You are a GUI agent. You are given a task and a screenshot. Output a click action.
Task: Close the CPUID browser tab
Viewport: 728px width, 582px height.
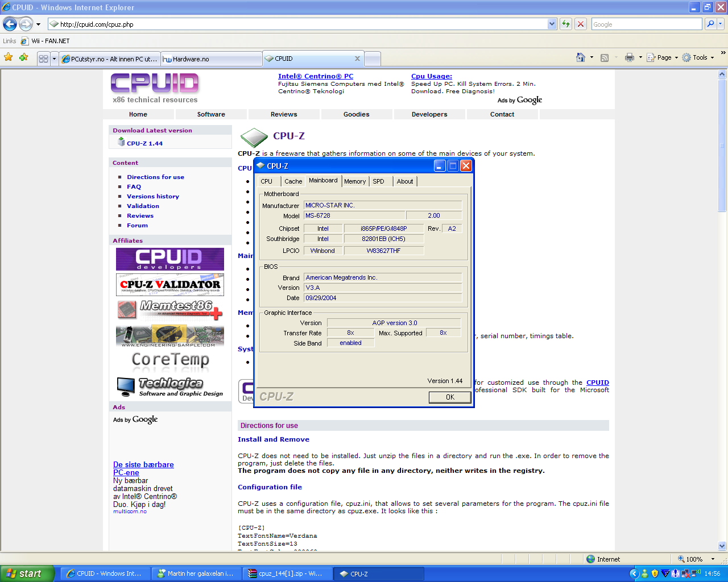click(357, 59)
